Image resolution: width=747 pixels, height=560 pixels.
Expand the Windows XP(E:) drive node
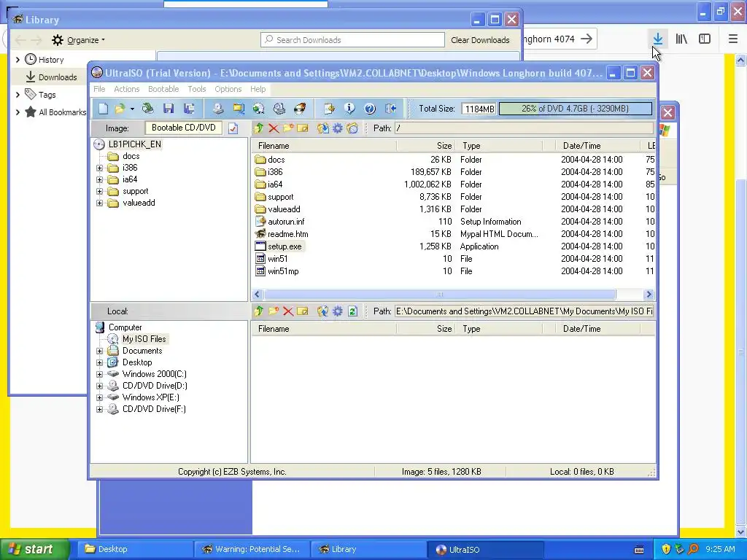pos(99,397)
